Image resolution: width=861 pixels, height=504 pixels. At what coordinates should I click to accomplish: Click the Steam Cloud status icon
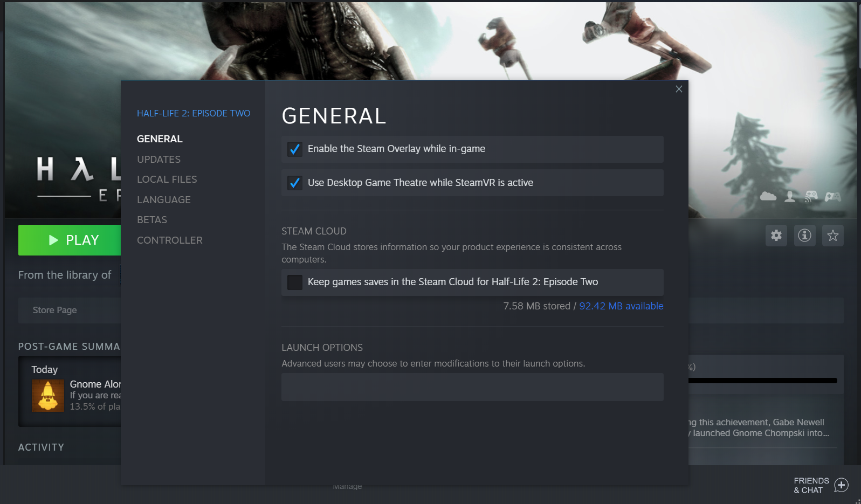click(x=768, y=196)
